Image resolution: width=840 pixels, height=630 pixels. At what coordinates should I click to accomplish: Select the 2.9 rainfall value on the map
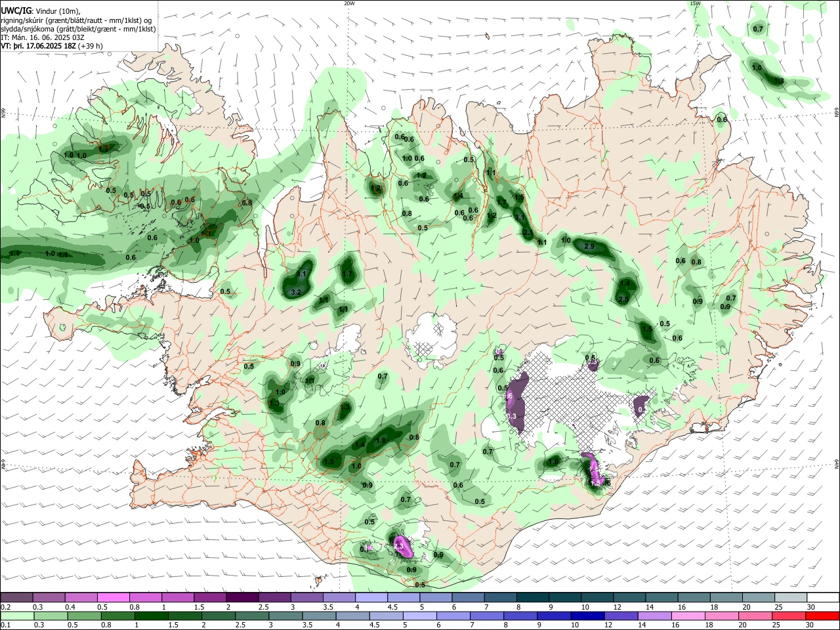[589, 246]
